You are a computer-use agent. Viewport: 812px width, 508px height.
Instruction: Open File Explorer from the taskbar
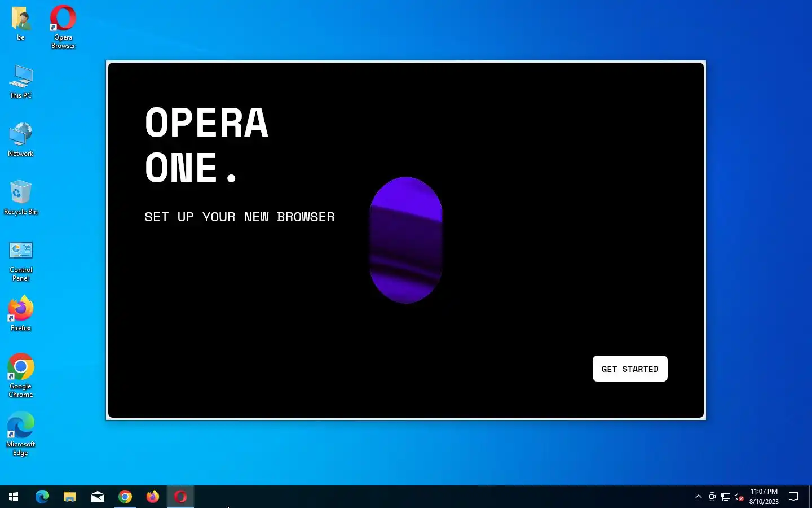[69, 497]
